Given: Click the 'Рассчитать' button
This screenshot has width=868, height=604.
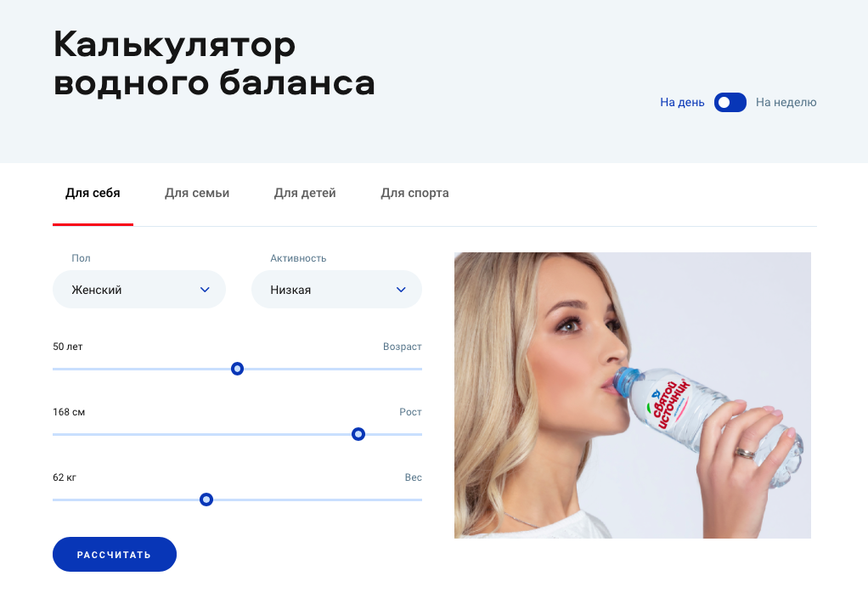Looking at the screenshot, I should click(115, 554).
